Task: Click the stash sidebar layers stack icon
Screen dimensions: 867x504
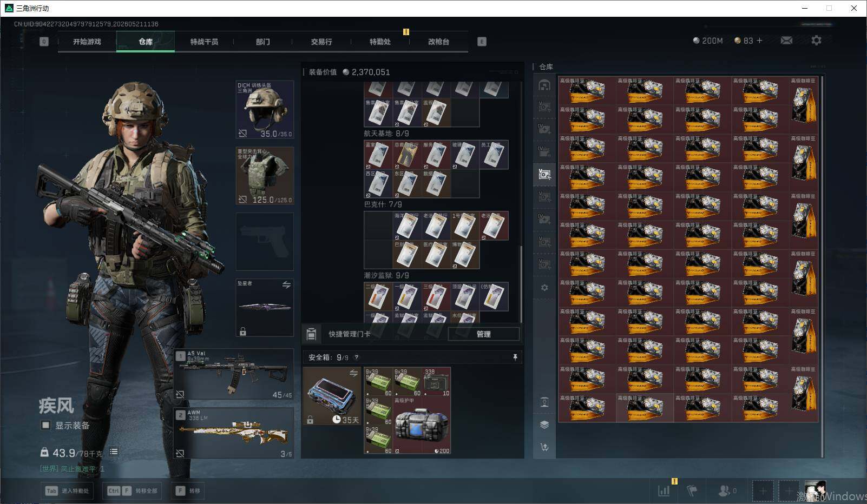Action: tap(544, 425)
